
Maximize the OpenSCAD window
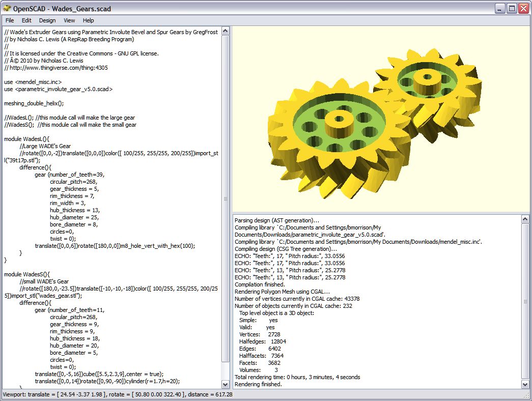(512, 8)
